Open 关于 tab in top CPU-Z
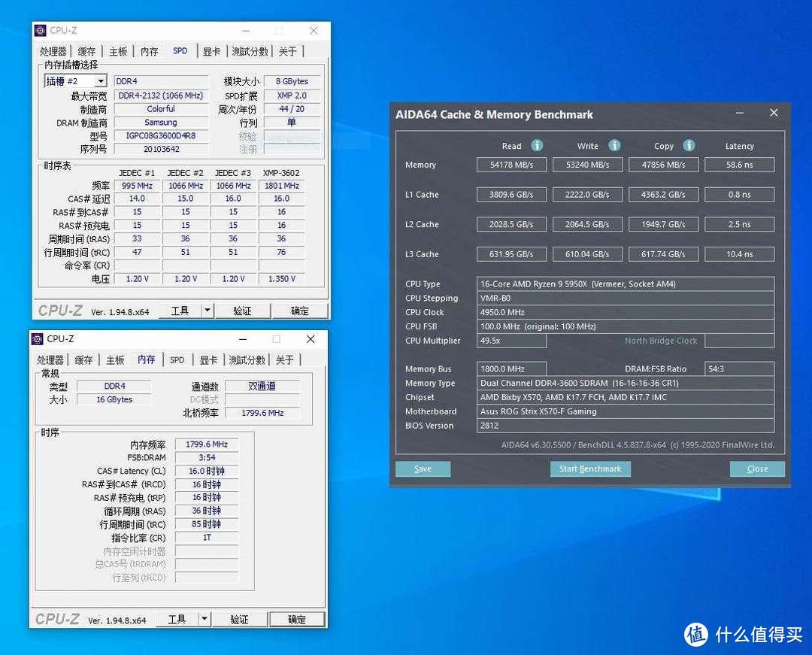 coord(288,51)
